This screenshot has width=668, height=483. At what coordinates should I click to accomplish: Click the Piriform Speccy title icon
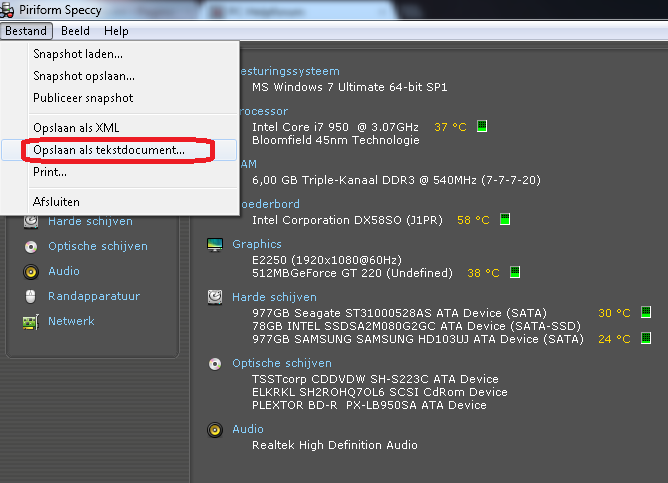point(7,9)
